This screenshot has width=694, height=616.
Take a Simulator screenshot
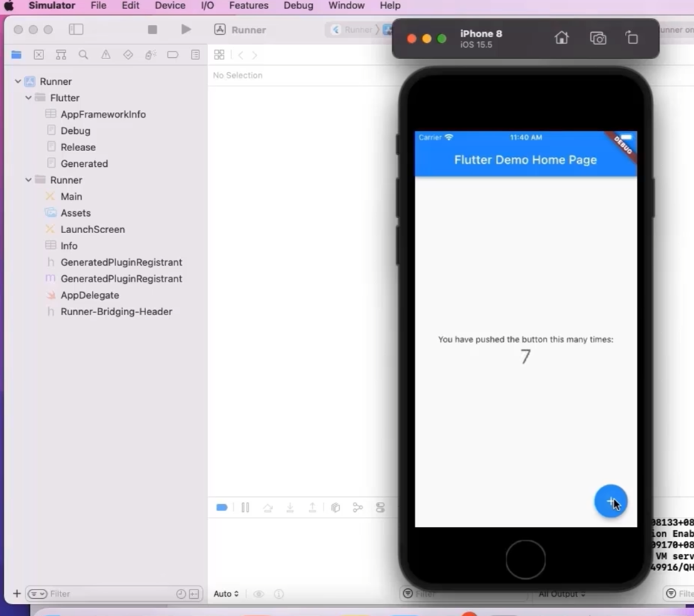pyautogui.click(x=598, y=38)
